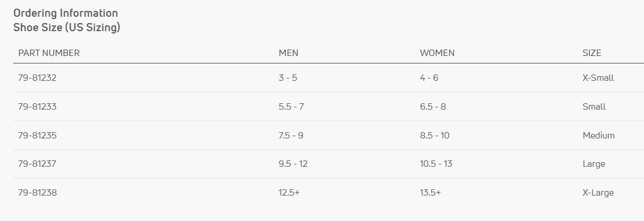The height and width of the screenshot is (221, 644).
Task: Click the Large size cell
Action: [x=594, y=164]
